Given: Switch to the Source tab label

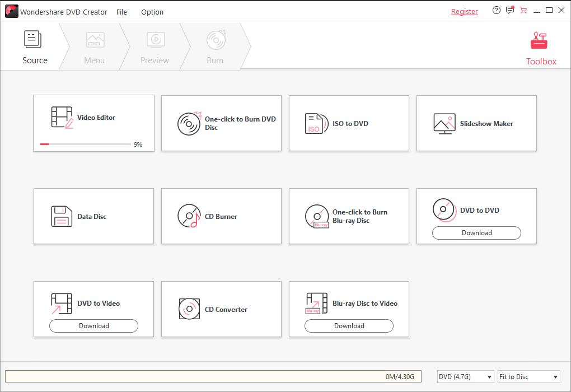Looking at the screenshot, I should 35,60.
